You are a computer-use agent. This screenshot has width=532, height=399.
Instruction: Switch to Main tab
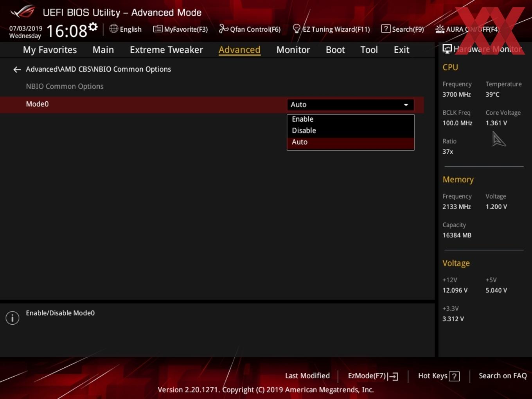(x=103, y=50)
